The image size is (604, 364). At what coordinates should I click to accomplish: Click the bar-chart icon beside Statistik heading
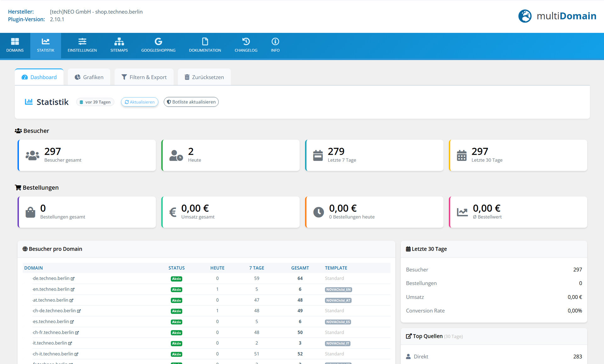pyautogui.click(x=29, y=101)
